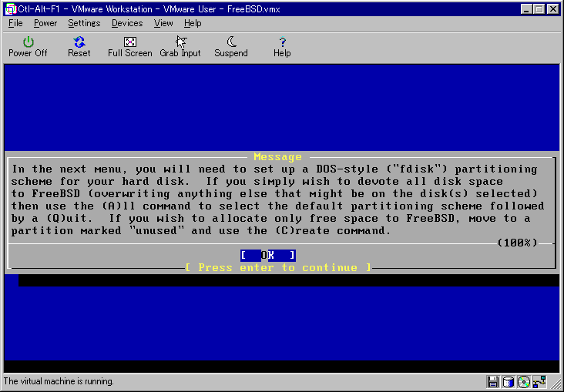Click the window title 'FreeBSD.vmx' text
The width and height of the screenshot is (564, 392).
pyautogui.click(x=253, y=9)
